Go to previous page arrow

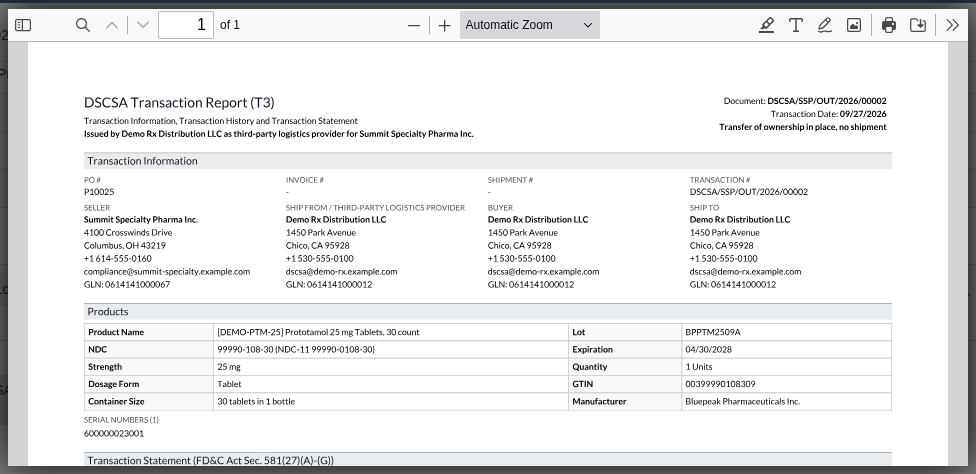tap(112, 25)
